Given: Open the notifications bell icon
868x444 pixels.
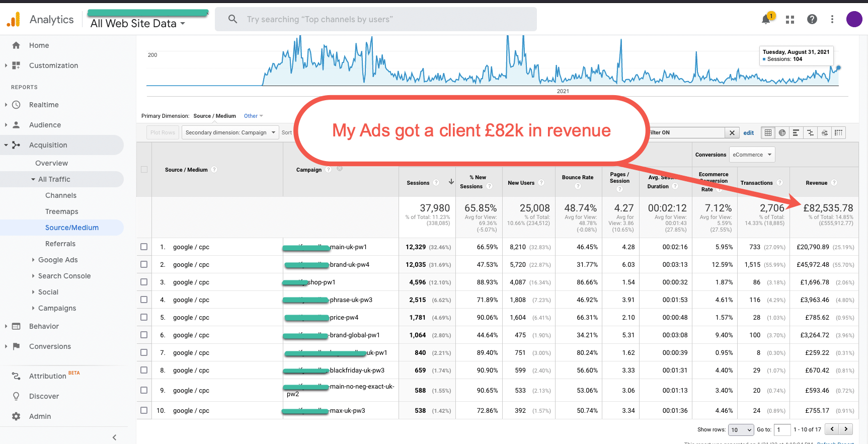Looking at the screenshot, I should 766,20.
